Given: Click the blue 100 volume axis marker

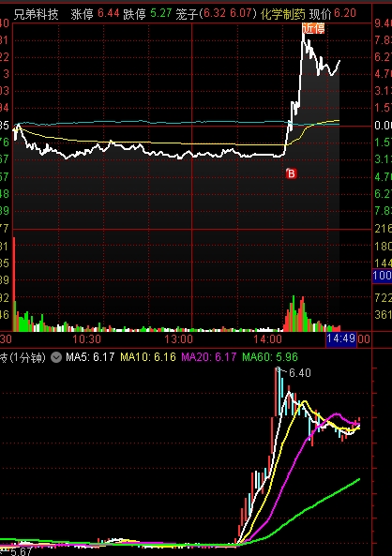Looking at the screenshot, I should 382,276.
